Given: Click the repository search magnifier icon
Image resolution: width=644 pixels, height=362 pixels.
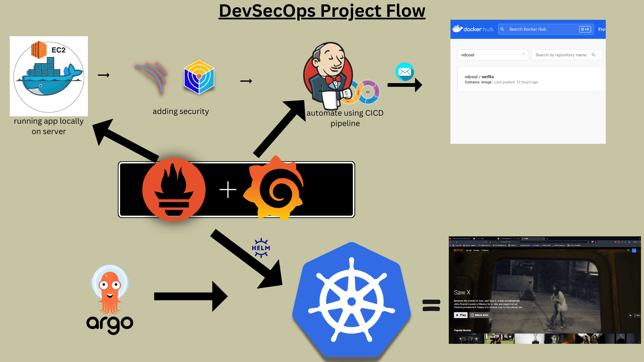Looking at the screenshot, I should pos(593,55).
